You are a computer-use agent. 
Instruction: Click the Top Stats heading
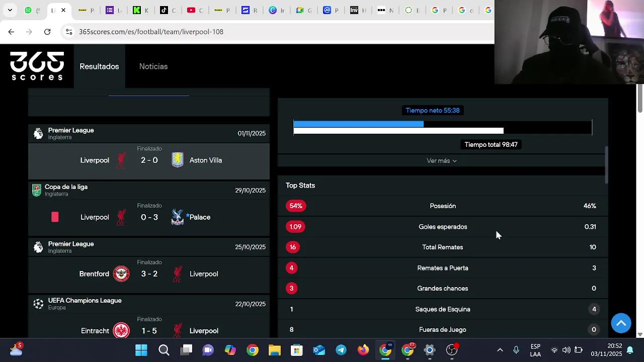click(x=300, y=186)
